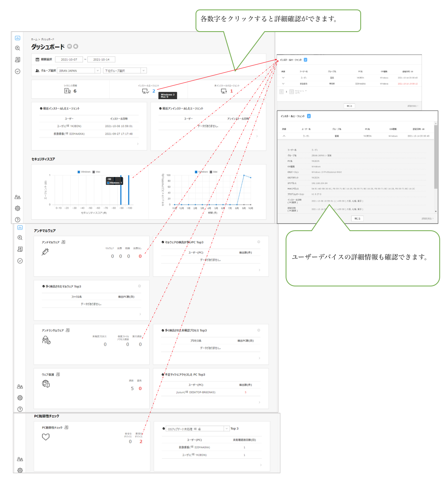This screenshot has height=478, width=448.
Task: Open the 下位グループ選択 dropdown
Action: (125, 71)
